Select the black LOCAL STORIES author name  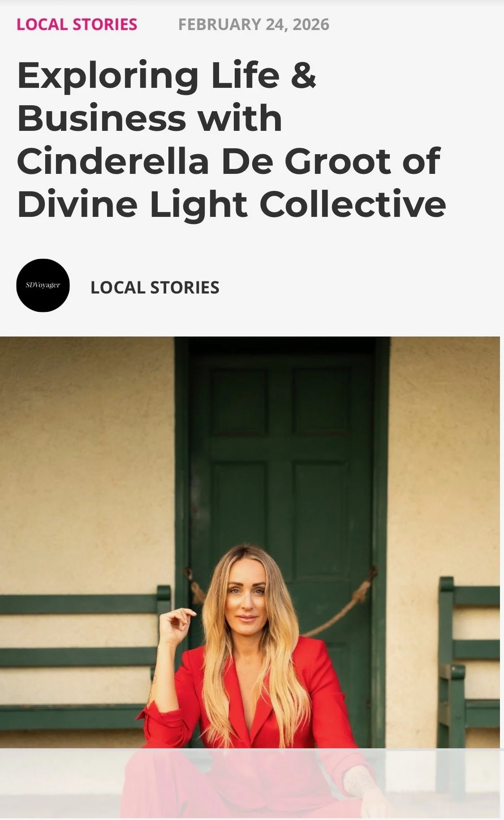coord(155,288)
